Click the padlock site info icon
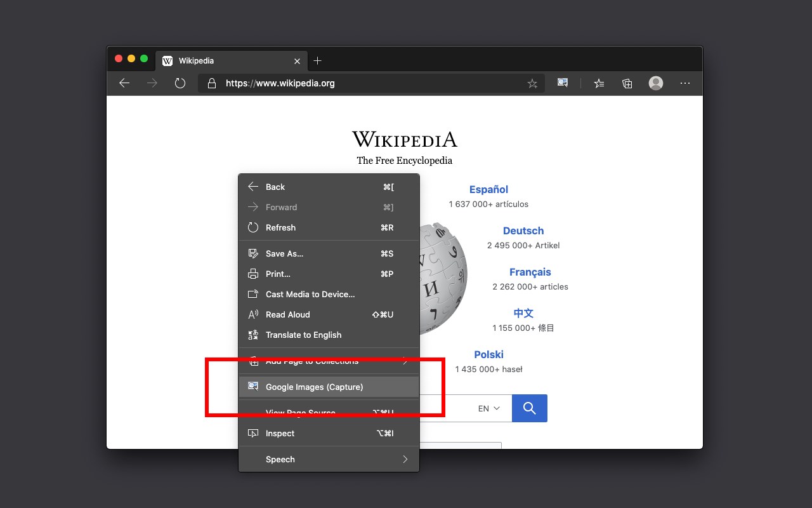 tap(212, 83)
